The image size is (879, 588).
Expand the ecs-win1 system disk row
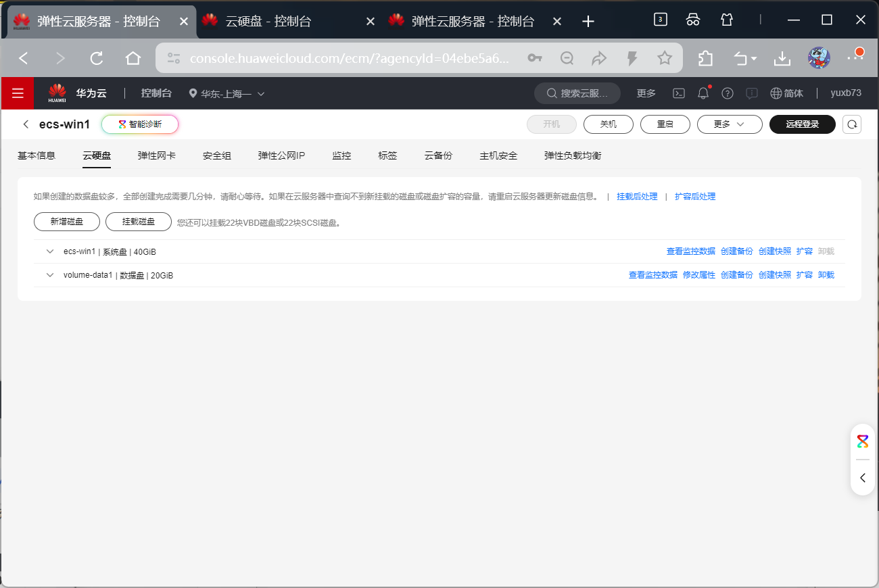tap(50, 251)
